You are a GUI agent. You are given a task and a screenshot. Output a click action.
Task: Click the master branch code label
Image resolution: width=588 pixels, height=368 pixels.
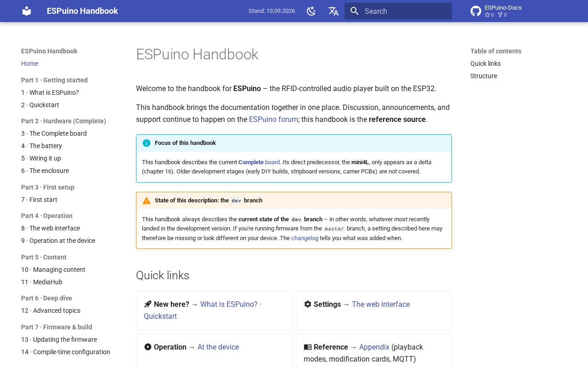[x=334, y=229]
